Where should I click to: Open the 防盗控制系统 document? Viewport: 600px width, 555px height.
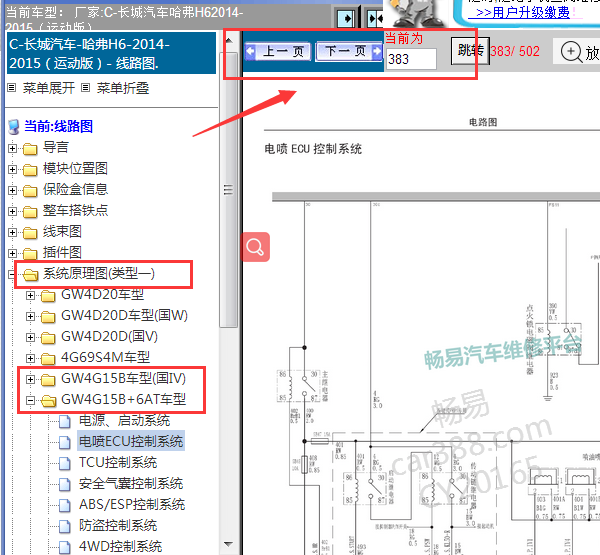[x=118, y=526]
